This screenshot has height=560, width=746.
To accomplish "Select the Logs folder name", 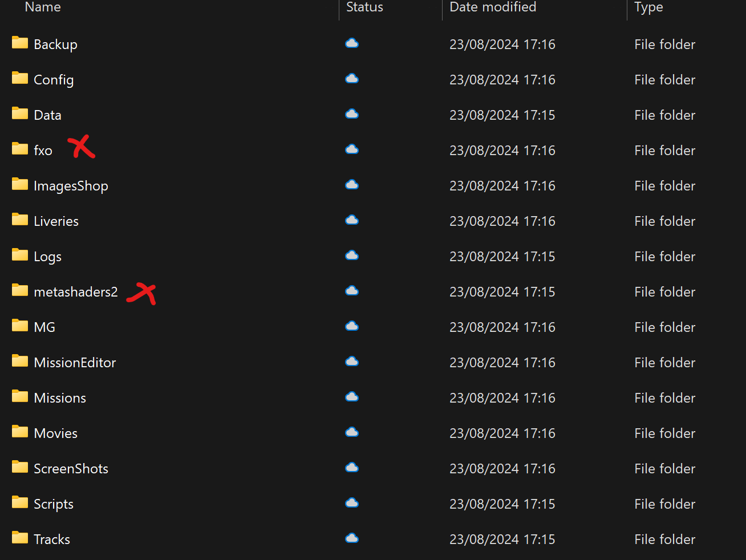I will (x=47, y=257).
